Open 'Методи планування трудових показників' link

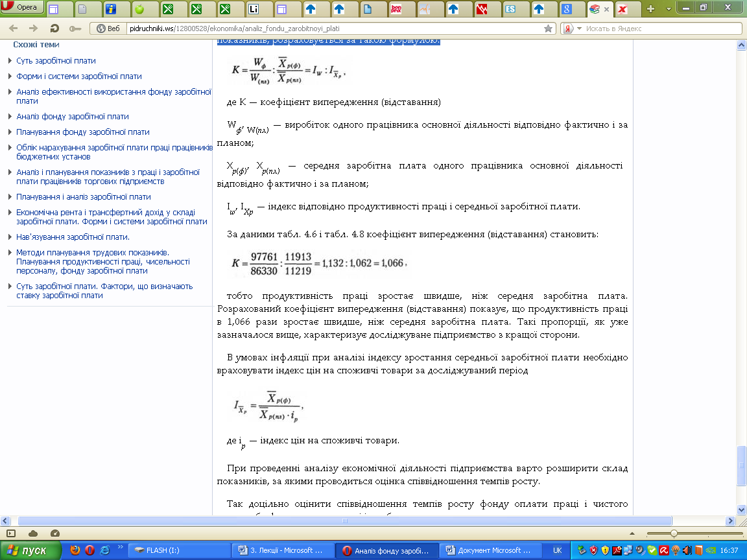click(x=103, y=261)
